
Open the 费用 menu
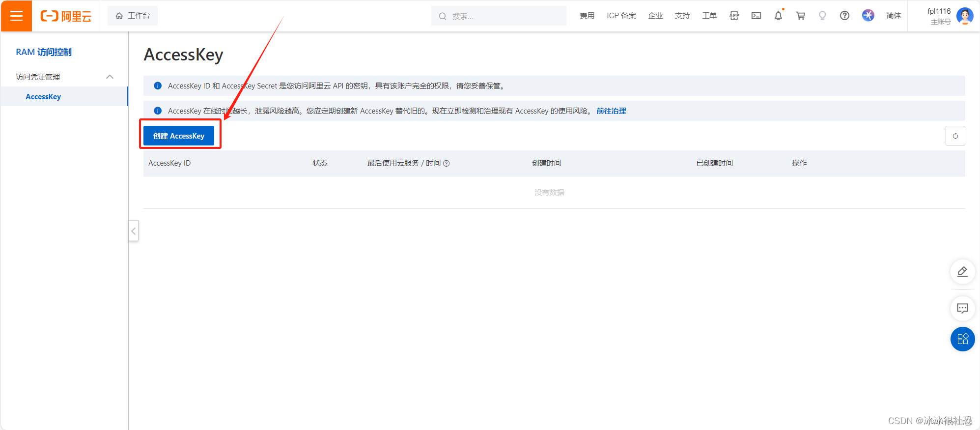(587, 16)
